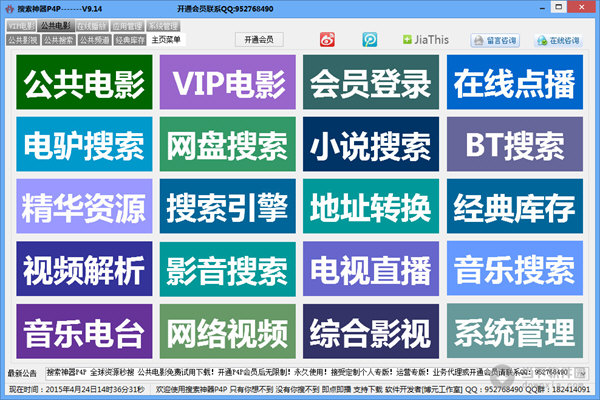The height and width of the screenshot is (400, 600).
Task: Switch to the 应用管理 top tab
Action: point(127,26)
